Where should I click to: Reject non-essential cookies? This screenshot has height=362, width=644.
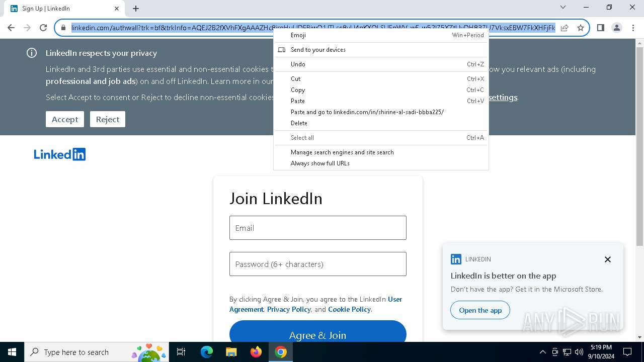(108, 119)
